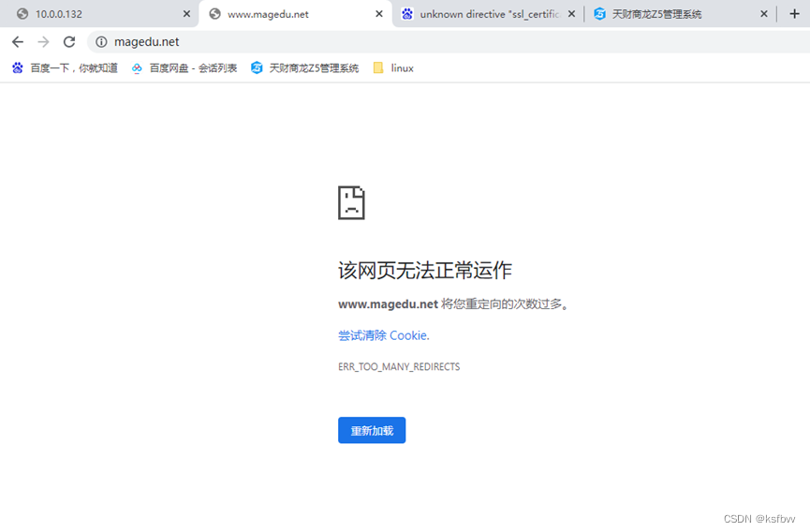Click the forward navigation arrow
The image size is (810, 532).
43,42
